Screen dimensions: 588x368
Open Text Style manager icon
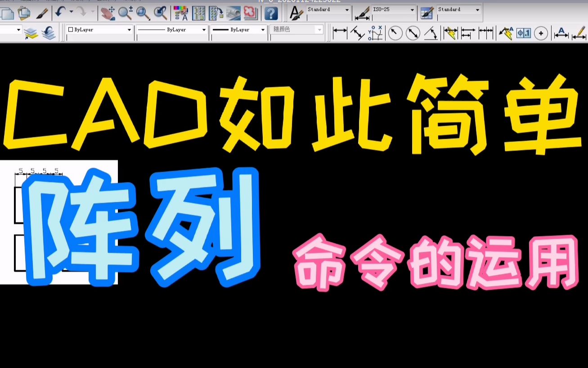296,13
